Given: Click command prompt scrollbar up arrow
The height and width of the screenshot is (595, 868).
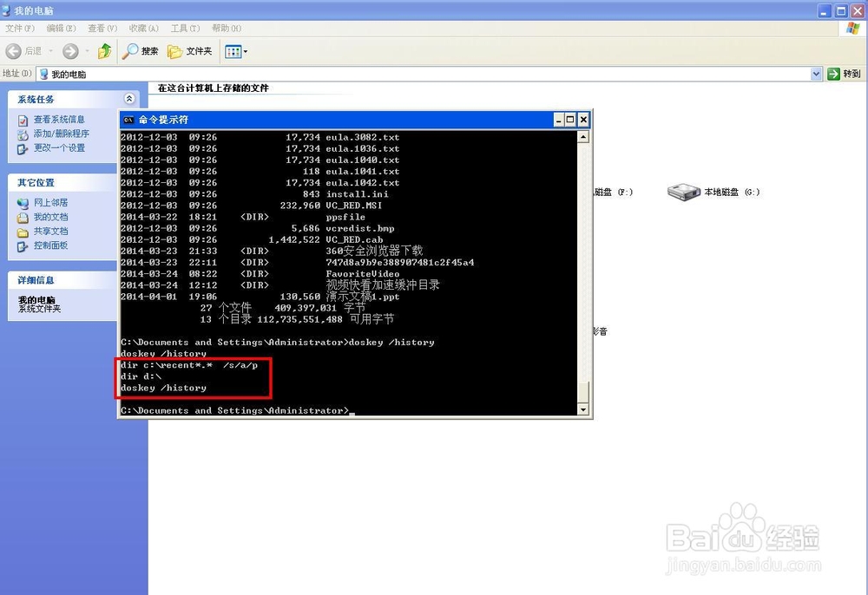Looking at the screenshot, I should pyautogui.click(x=583, y=136).
